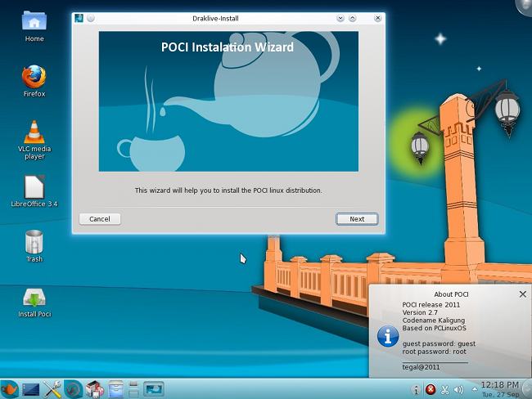Screen dimensions: 532x399
Task: Click the "Codename Kaligung" text
Action: pos(434,321)
